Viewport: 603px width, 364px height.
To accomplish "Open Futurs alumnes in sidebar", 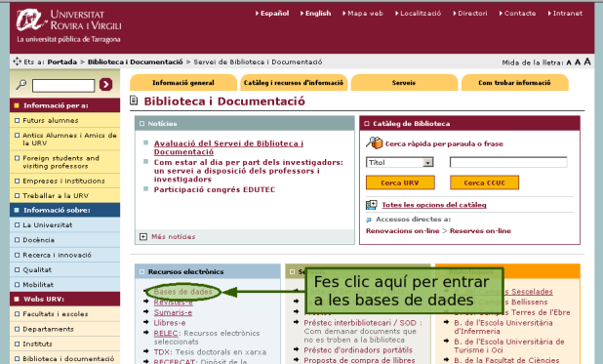I will pyautogui.click(x=51, y=120).
